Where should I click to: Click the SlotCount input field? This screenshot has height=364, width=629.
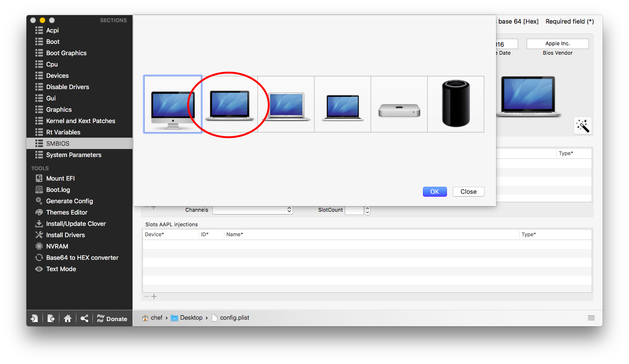point(355,210)
